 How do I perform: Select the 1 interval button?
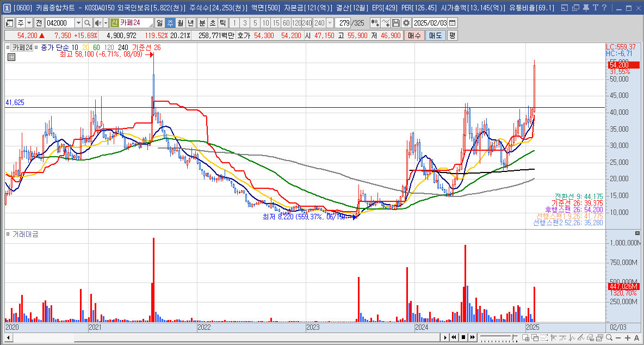234,23
